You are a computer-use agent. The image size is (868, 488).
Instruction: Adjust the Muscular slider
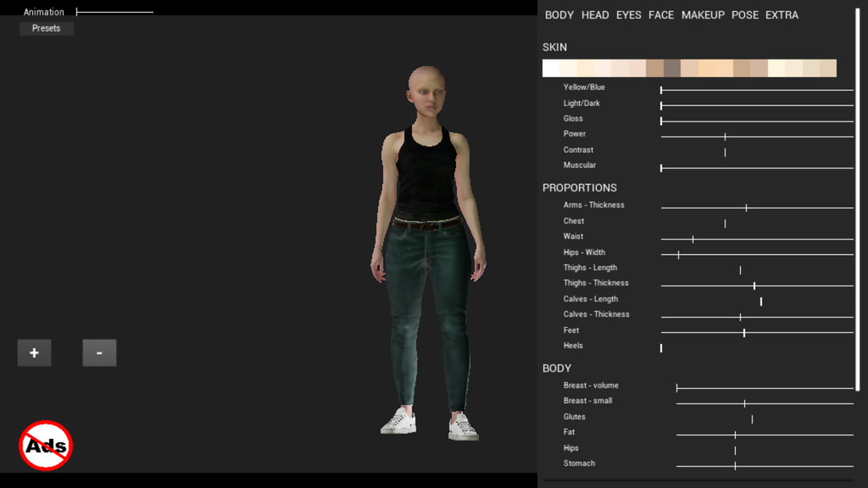756,168
